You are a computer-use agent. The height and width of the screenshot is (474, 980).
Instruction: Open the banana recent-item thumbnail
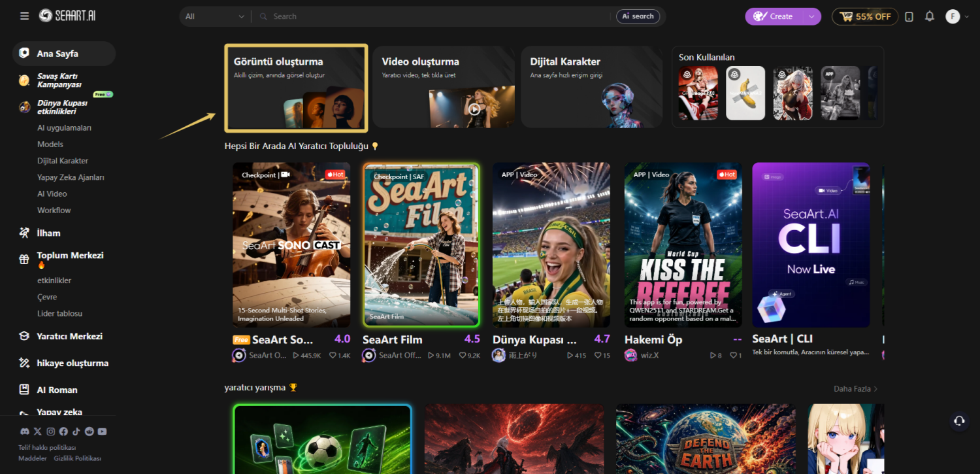click(x=745, y=93)
